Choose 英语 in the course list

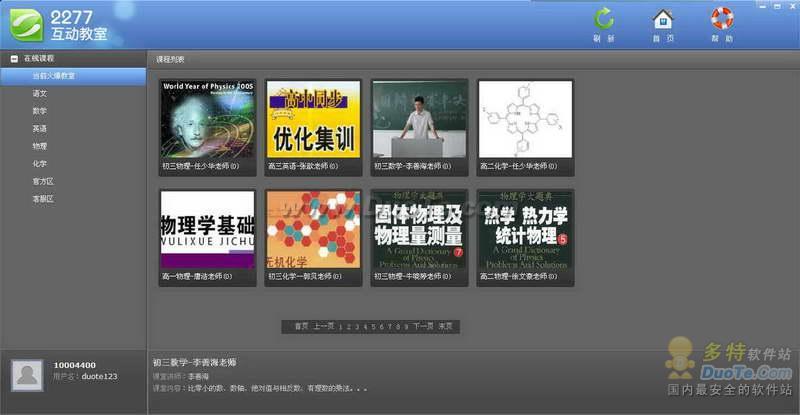(39, 128)
